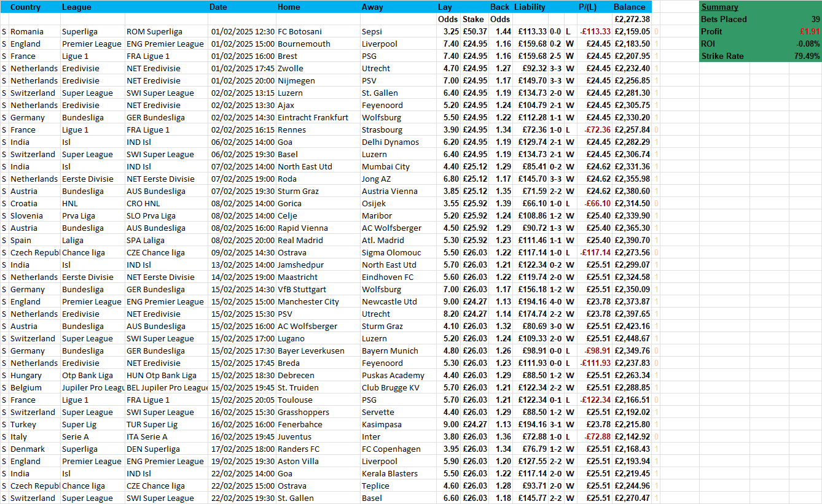This screenshot has height=504, width=822.
Task: Click the Summary heading cell
Action: pos(725,7)
